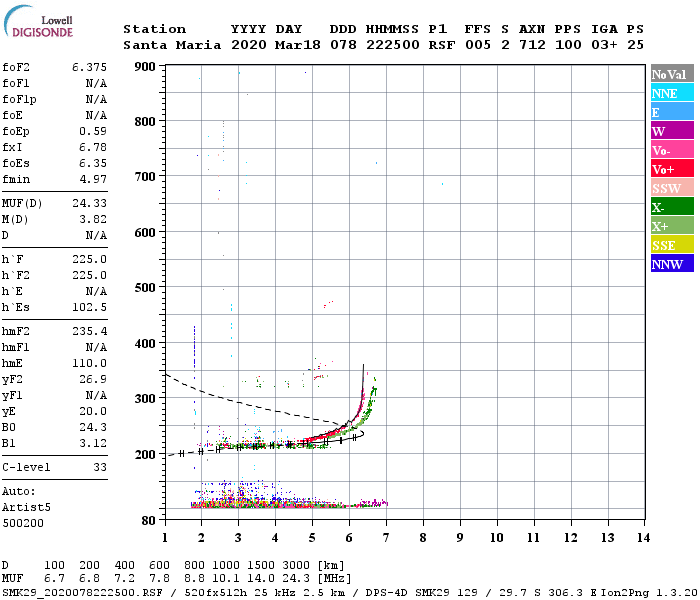Click the 900 km height axis label
Viewport: 700px width, 600px height.
(145, 67)
